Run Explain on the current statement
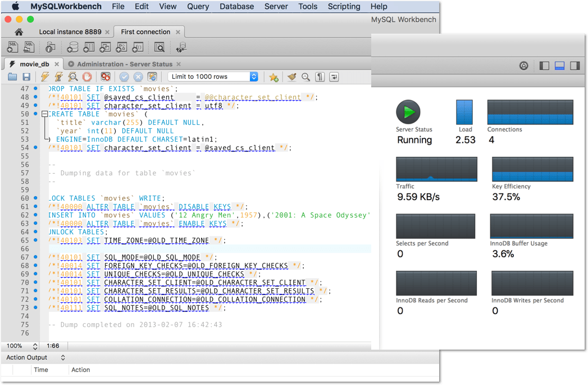The height and width of the screenshot is (385, 588). pos(73,76)
